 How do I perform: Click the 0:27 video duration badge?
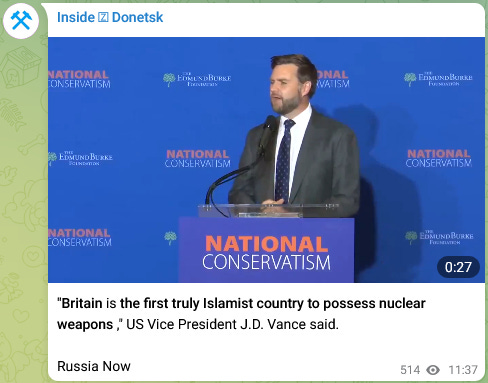coord(458,267)
